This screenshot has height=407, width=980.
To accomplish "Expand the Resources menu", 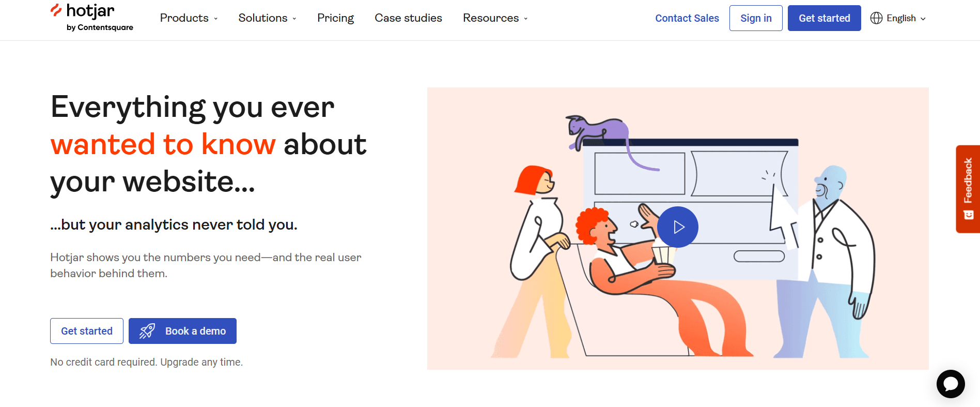I will point(495,18).
